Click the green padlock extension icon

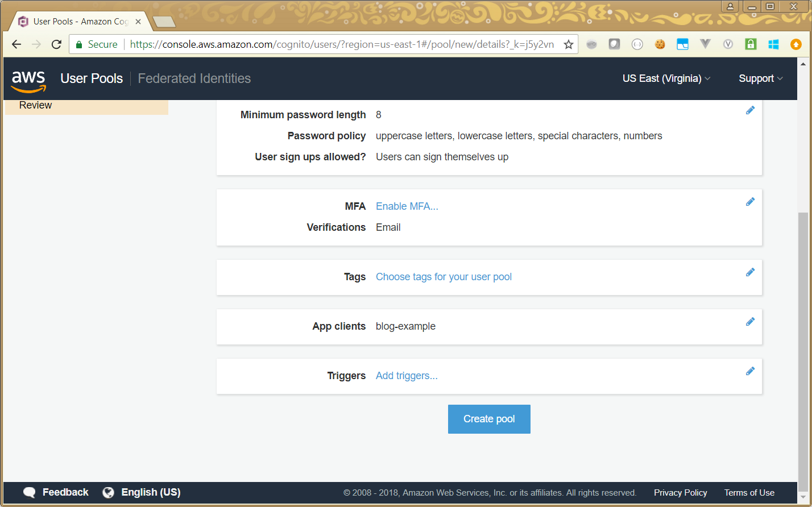click(x=751, y=44)
